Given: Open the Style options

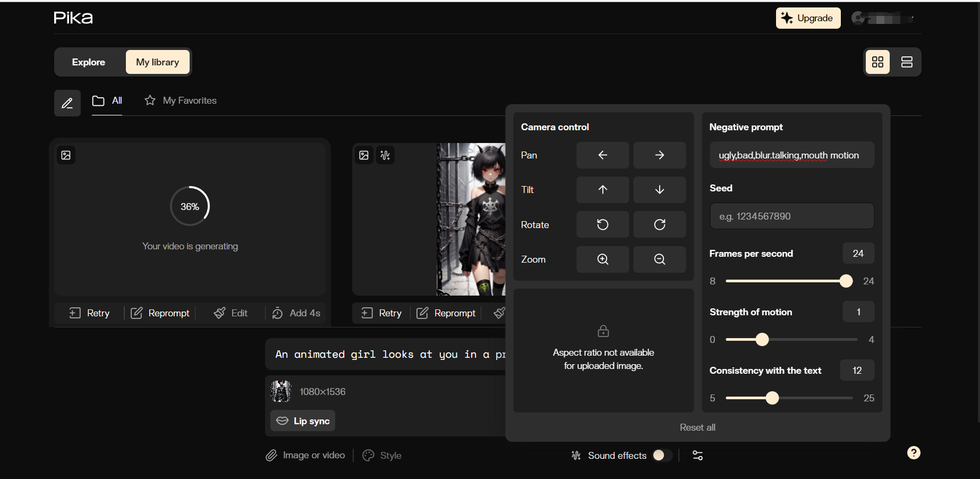Looking at the screenshot, I should tap(382, 456).
